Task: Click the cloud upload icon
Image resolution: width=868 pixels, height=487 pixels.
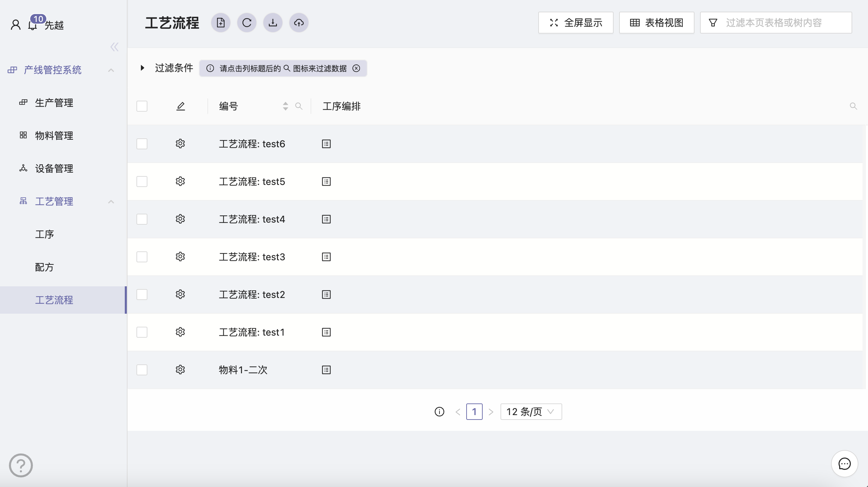Action: [299, 23]
